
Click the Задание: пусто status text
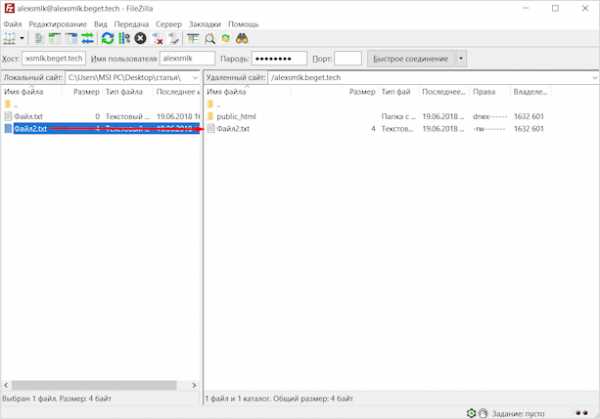coord(518,414)
